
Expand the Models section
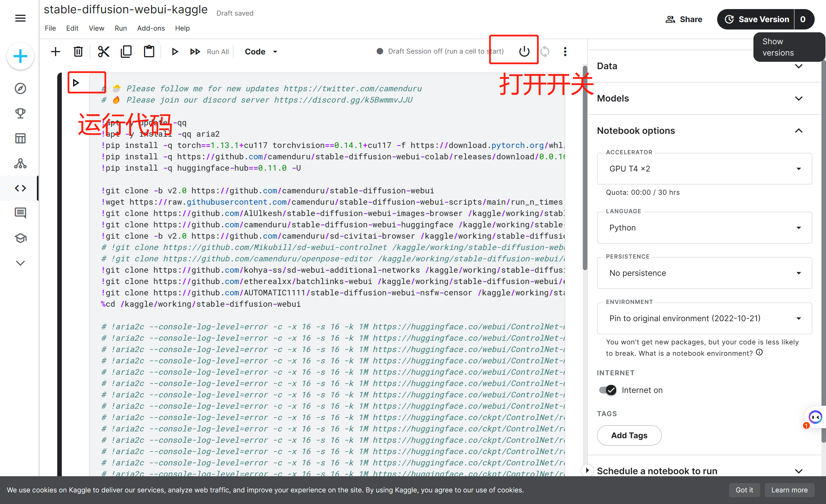pos(704,98)
